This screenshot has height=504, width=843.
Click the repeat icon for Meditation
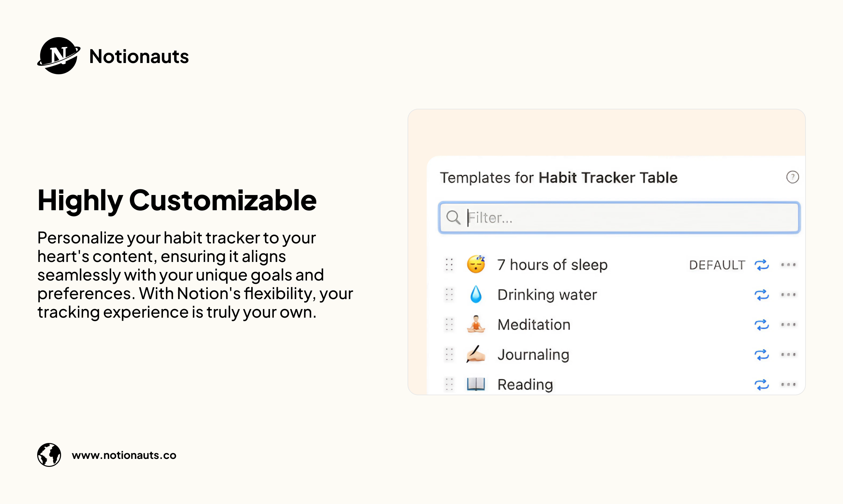tap(761, 325)
